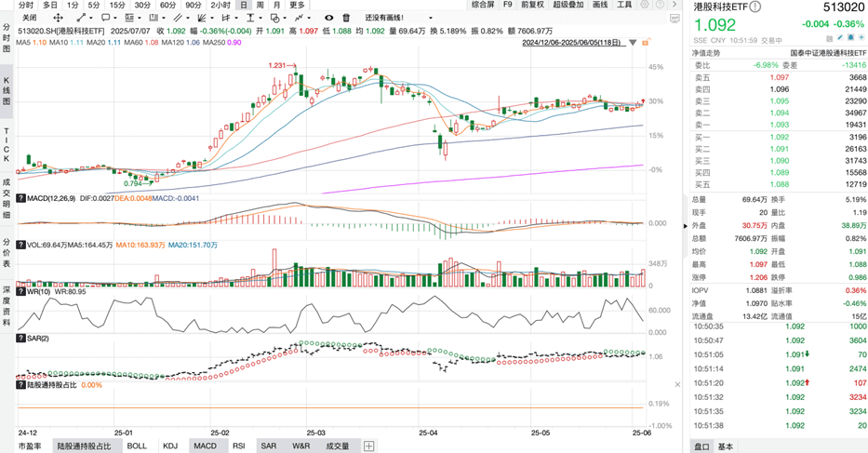868x453 pixels.
Task: Click the 国泰中证港股通科技ETF link
Action: [828, 53]
